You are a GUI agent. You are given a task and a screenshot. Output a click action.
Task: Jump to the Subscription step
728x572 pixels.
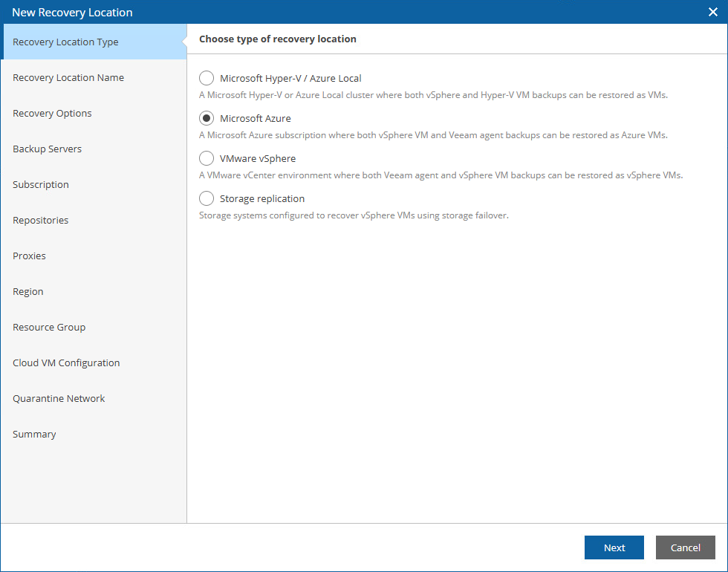[x=41, y=185]
